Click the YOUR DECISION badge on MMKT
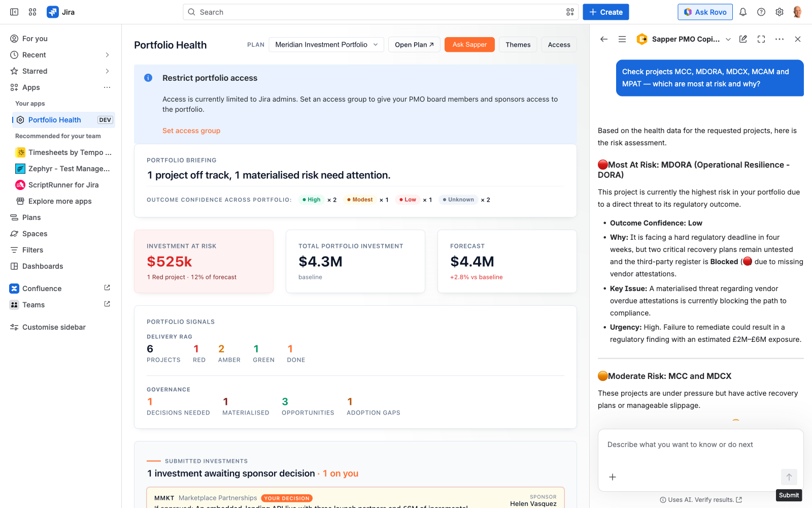Viewport: 812px width, 508px height. click(x=287, y=498)
